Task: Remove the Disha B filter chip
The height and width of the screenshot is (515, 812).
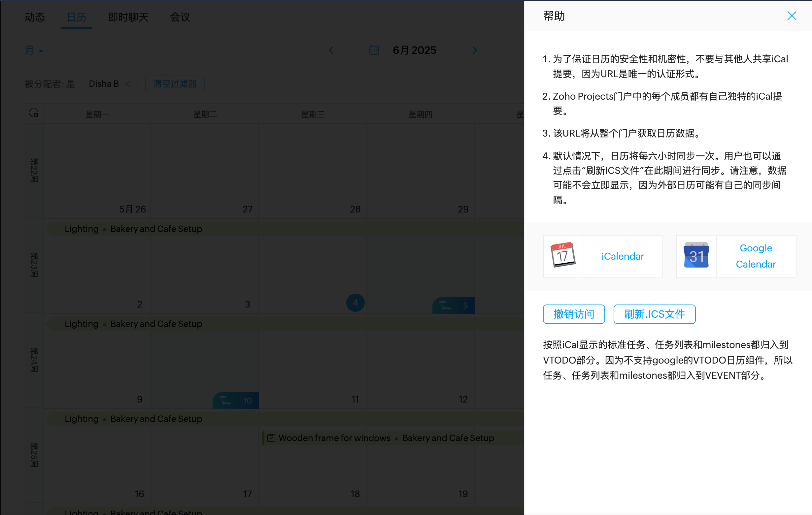Action: click(x=127, y=83)
